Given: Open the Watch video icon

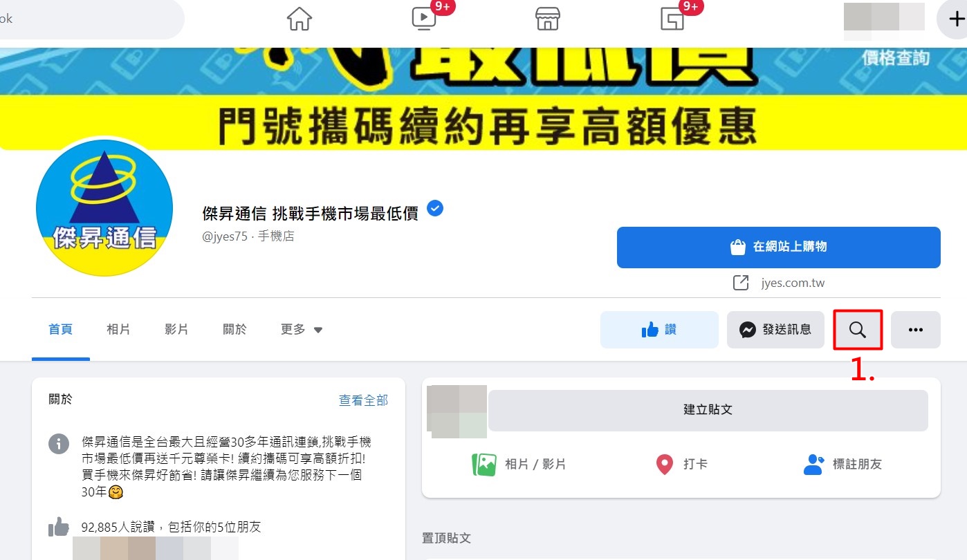Looking at the screenshot, I should pyautogui.click(x=424, y=19).
